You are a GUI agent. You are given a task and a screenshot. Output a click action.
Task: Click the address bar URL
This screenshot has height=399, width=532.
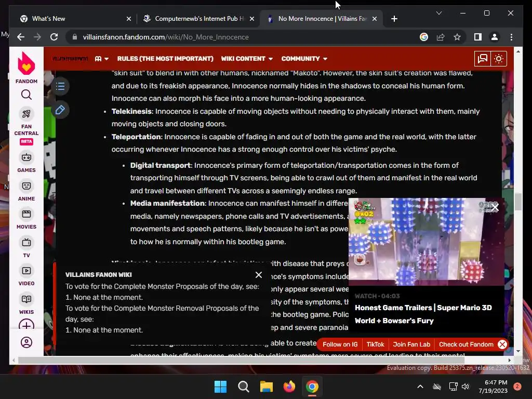(x=166, y=37)
